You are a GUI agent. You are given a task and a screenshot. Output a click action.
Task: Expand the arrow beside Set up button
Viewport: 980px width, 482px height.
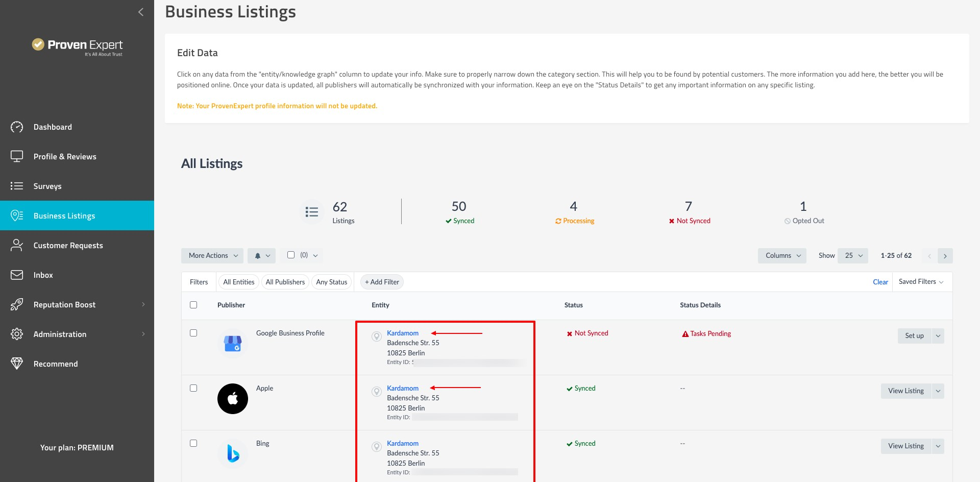[938, 336]
